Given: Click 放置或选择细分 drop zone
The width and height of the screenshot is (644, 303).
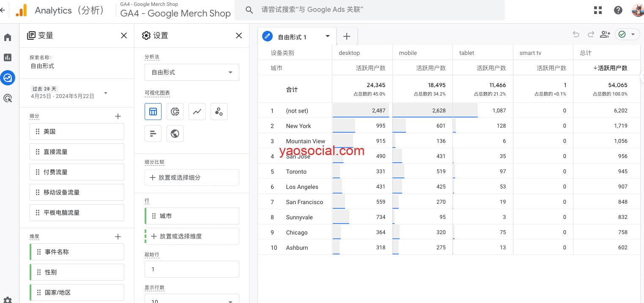Looking at the screenshot, I should [192, 177].
